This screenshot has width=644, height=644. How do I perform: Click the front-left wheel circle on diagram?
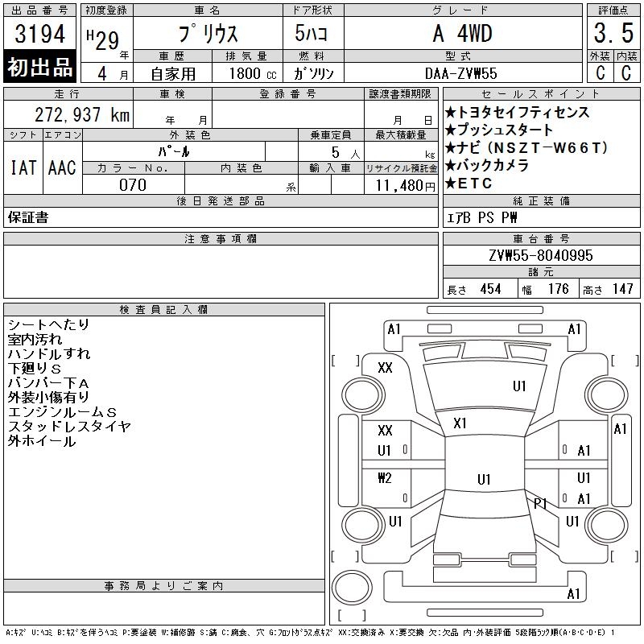(x=363, y=395)
